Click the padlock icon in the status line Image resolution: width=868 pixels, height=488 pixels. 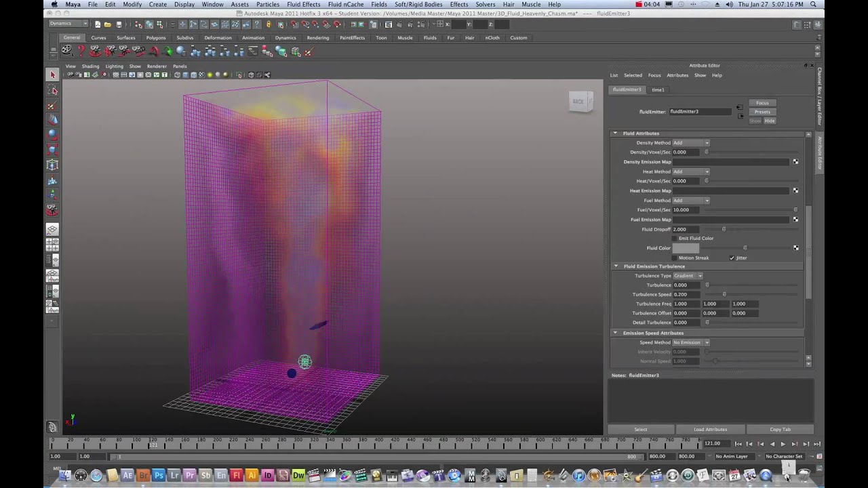point(269,24)
